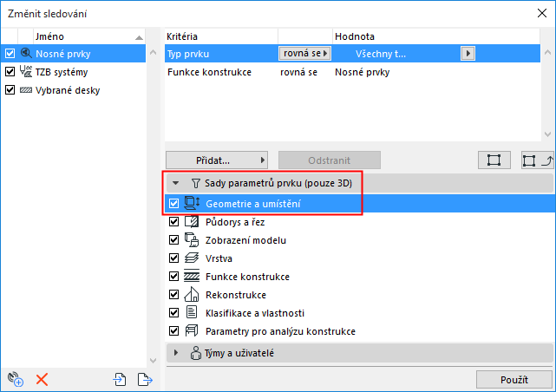The image size is (556, 392).
Task: Expand the Týmy a uživatelé section
Action: [x=176, y=353]
